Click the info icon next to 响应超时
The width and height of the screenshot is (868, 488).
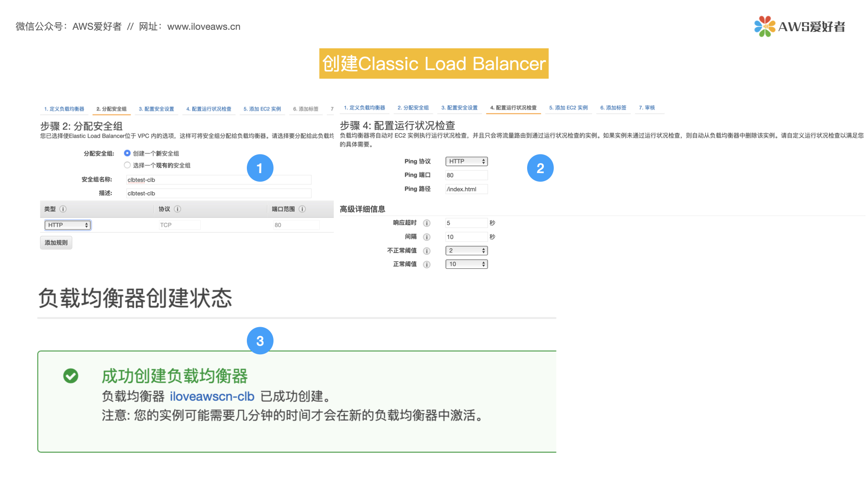coord(427,223)
